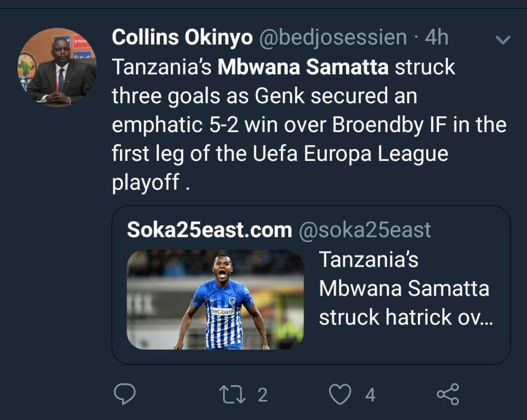527x420 pixels.
Task: Open Collins Okinyo's profile picture
Action: tap(57, 67)
